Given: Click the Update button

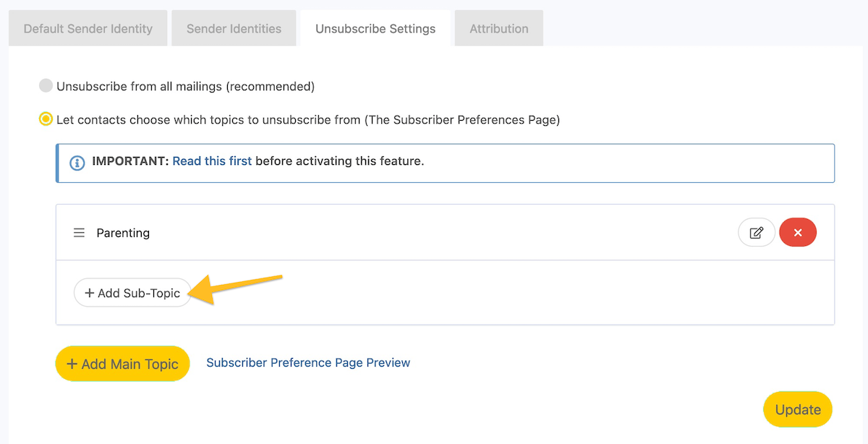Looking at the screenshot, I should (797, 409).
